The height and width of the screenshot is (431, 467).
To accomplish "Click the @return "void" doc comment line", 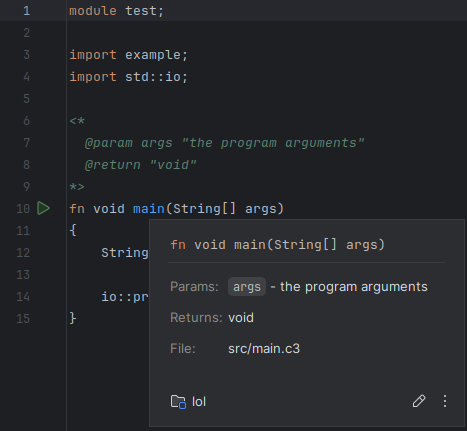I will click(x=141, y=165).
